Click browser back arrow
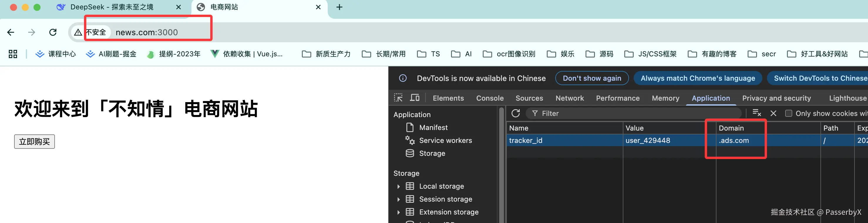 (x=11, y=32)
